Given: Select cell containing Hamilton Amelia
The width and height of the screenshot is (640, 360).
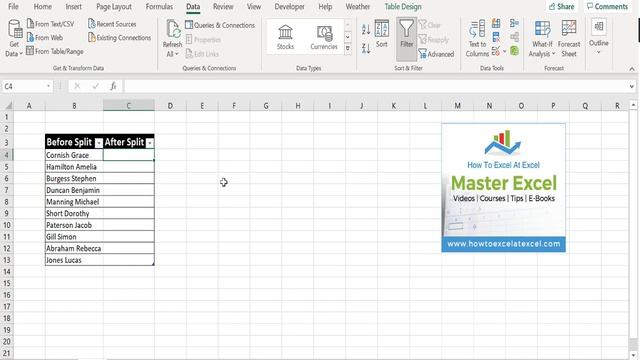Looking at the screenshot, I should [x=74, y=167].
